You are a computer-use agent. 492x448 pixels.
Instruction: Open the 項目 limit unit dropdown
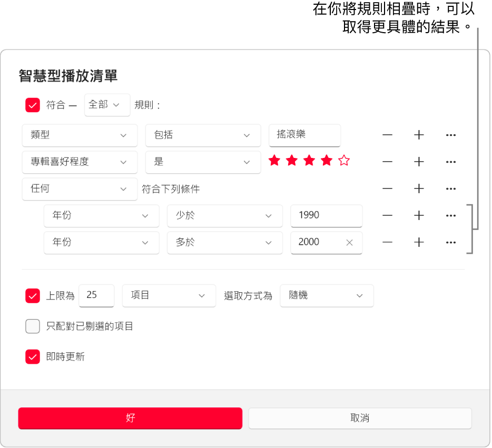tap(169, 296)
